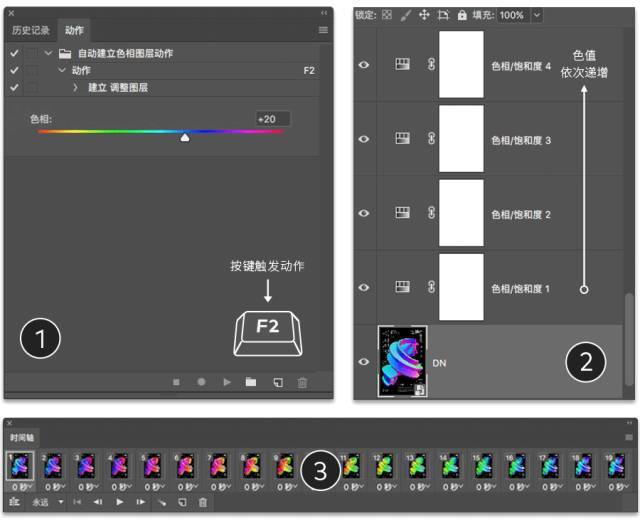640x523 pixels.
Task: Play the timeline animation
Action: point(119,502)
